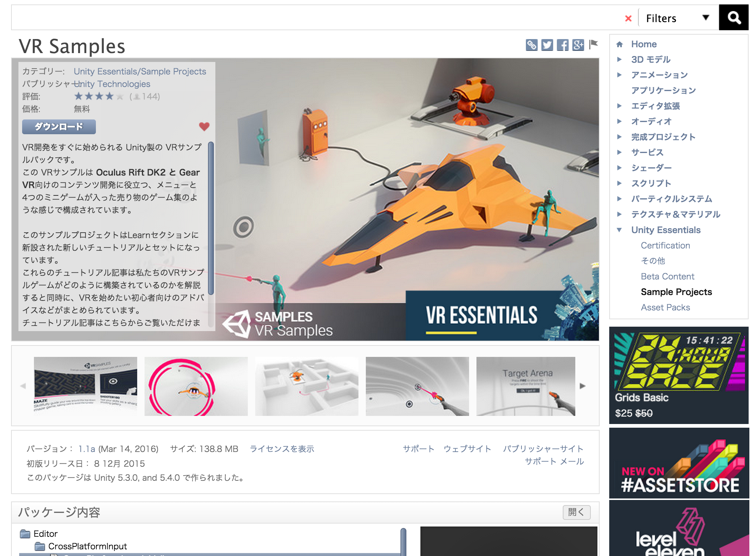Screen dimensions: 756x556
Task: Show previous thumbnails with left arrow
Action: 23,386
